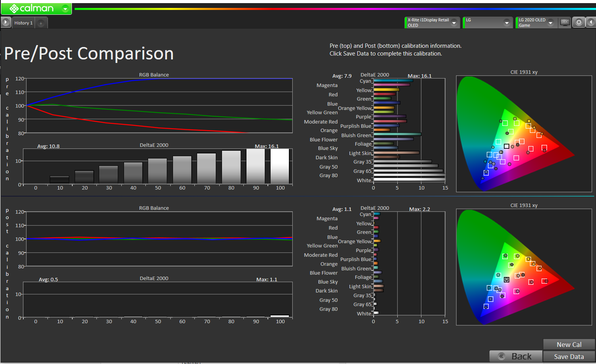Click the pre-calibration 100 grayscale DeltaE bar
This screenshot has height=364, width=596.
pyautogui.click(x=280, y=166)
